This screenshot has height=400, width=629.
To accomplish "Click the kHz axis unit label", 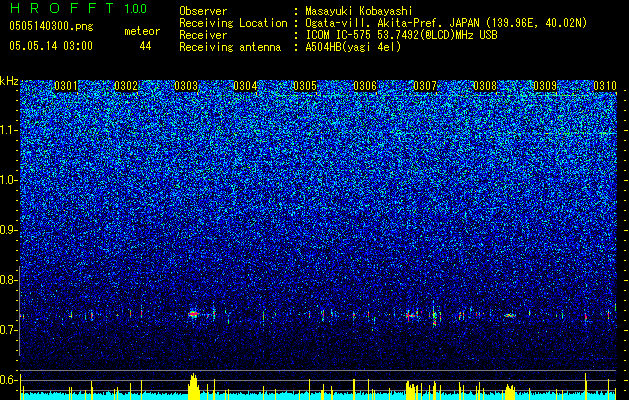I will tap(9, 81).
